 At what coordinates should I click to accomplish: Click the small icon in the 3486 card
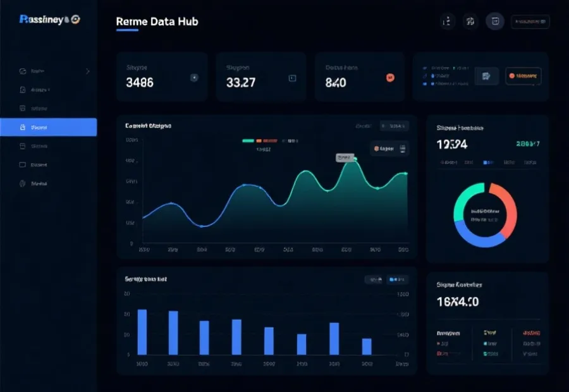coord(194,78)
